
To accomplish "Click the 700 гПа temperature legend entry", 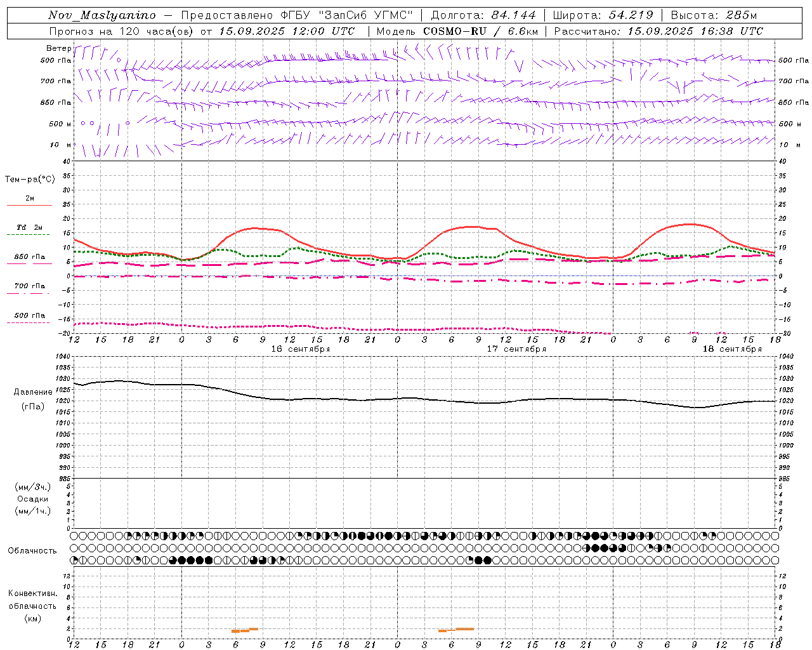I will [x=29, y=286].
